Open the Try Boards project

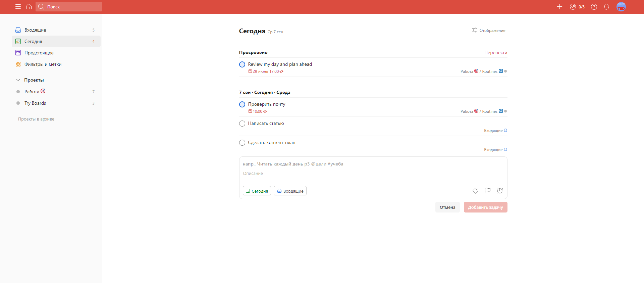tap(56, 103)
